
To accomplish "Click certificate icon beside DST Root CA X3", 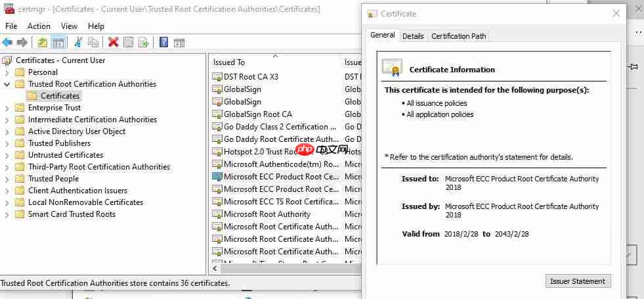I will [x=217, y=77].
